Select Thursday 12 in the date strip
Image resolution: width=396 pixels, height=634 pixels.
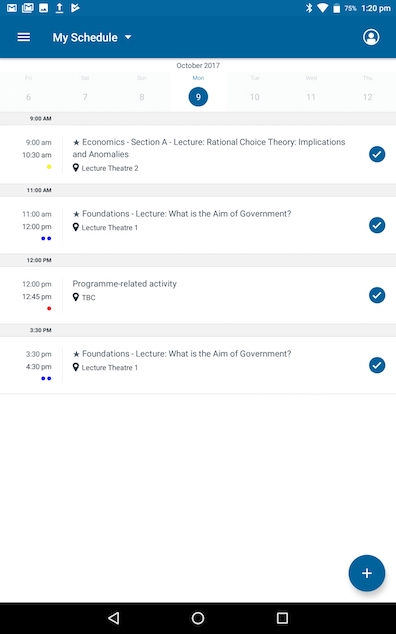[x=367, y=91]
